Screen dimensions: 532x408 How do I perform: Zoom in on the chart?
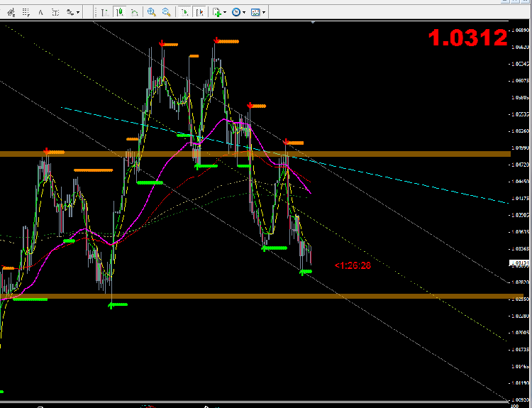click(151, 13)
